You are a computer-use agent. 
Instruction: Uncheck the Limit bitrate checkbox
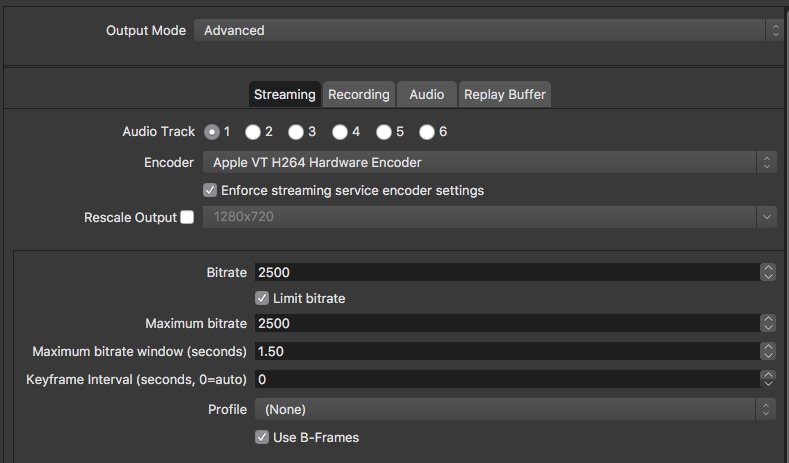click(x=263, y=298)
